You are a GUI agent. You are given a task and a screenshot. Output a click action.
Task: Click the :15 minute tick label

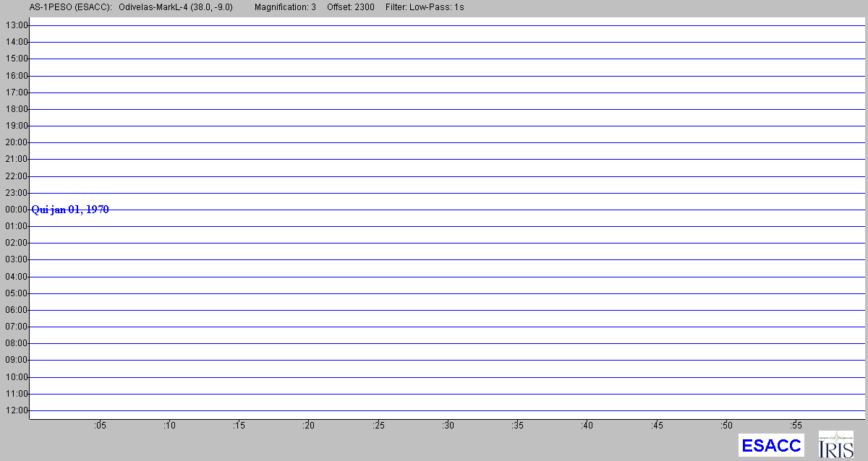click(239, 426)
